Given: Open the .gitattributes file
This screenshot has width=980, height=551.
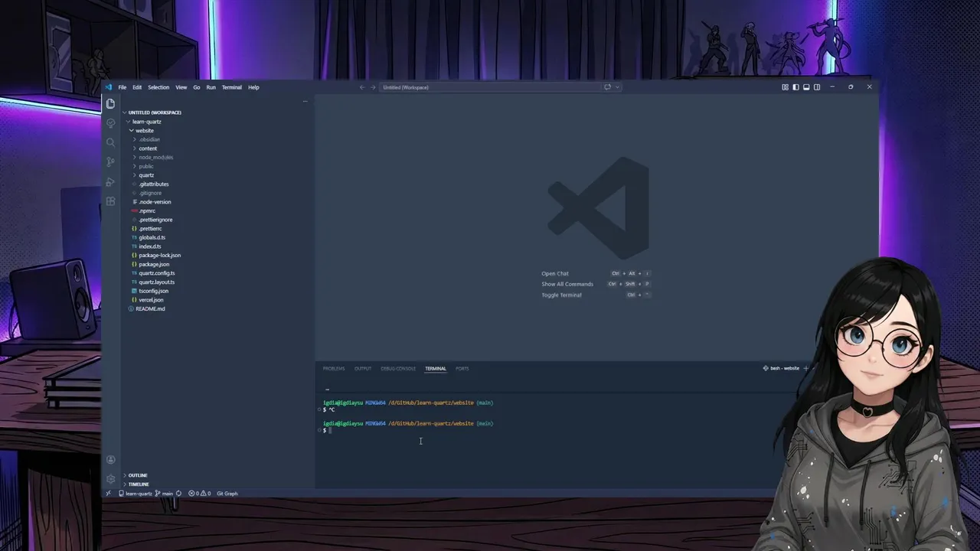Looking at the screenshot, I should click(x=153, y=184).
